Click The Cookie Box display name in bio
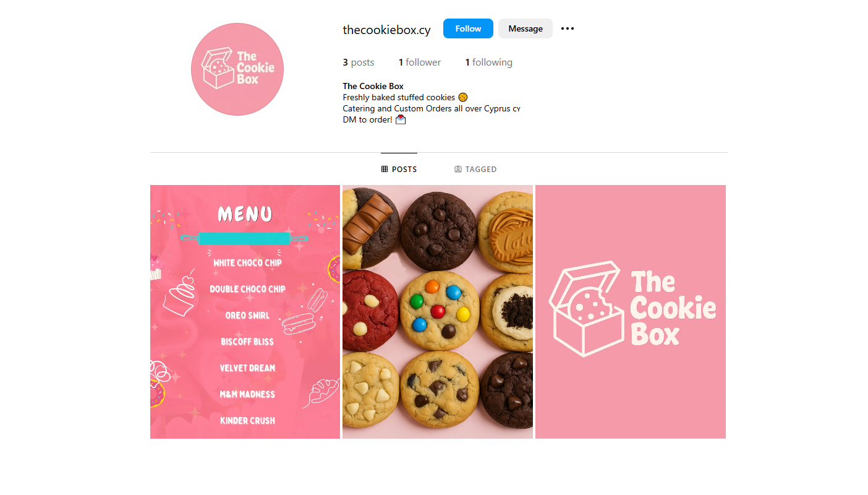The width and height of the screenshot is (868, 495). (x=373, y=86)
